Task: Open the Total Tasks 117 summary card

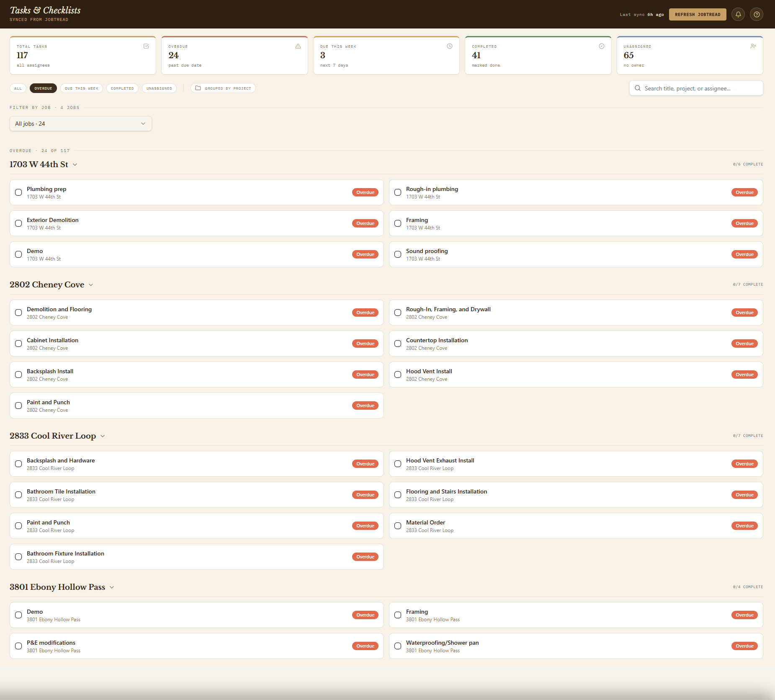Action: tap(83, 55)
